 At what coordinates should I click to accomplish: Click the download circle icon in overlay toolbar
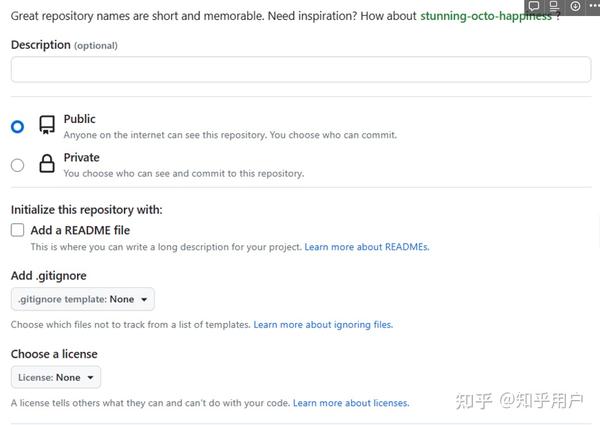(x=575, y=6)
